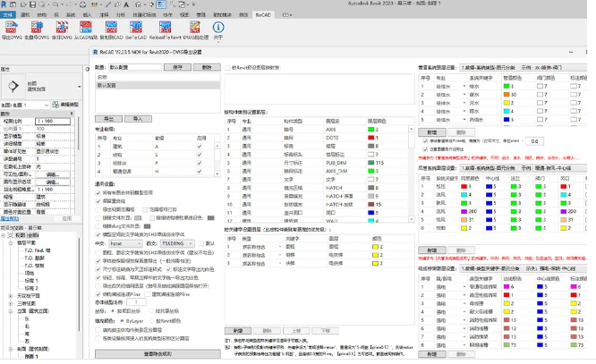Screen dimensions: 596x364
Task: Open the hztxt Chinese font dropdown
Action: tap(125, 243)
